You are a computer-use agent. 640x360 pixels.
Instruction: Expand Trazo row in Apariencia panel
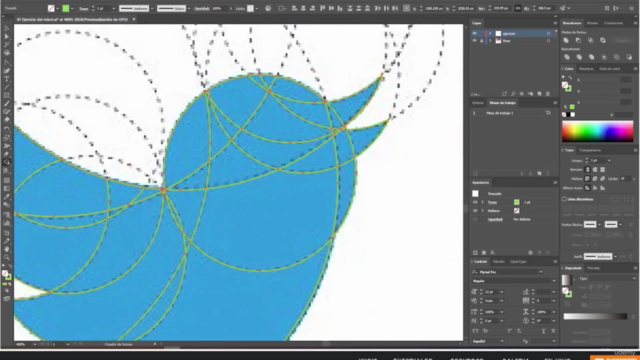(482, 202)
